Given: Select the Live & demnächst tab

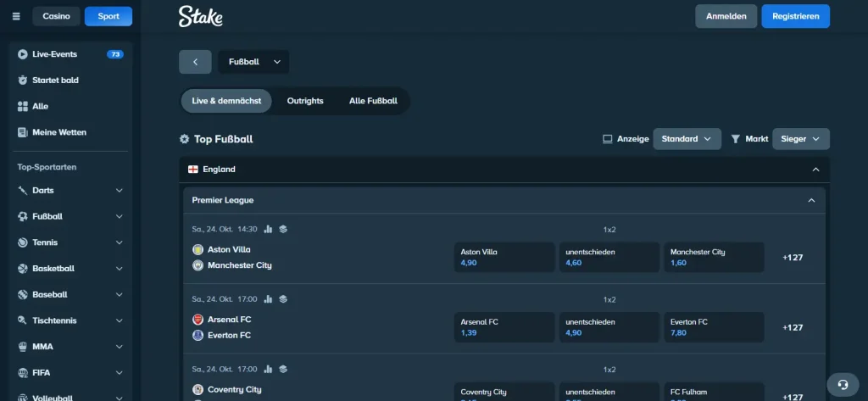Looking at the screenshot, I should (x=226, y=102).
